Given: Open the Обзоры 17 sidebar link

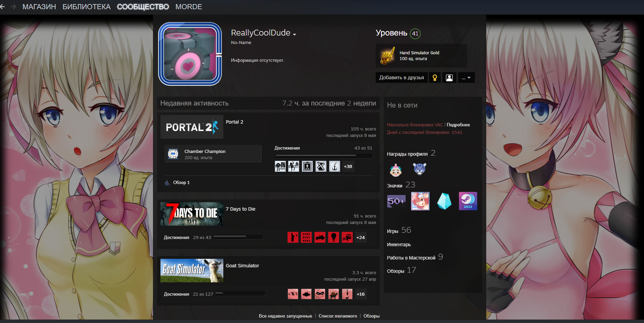Looking at the screenshot, I should pyautogui.click(x=402, y=270).
